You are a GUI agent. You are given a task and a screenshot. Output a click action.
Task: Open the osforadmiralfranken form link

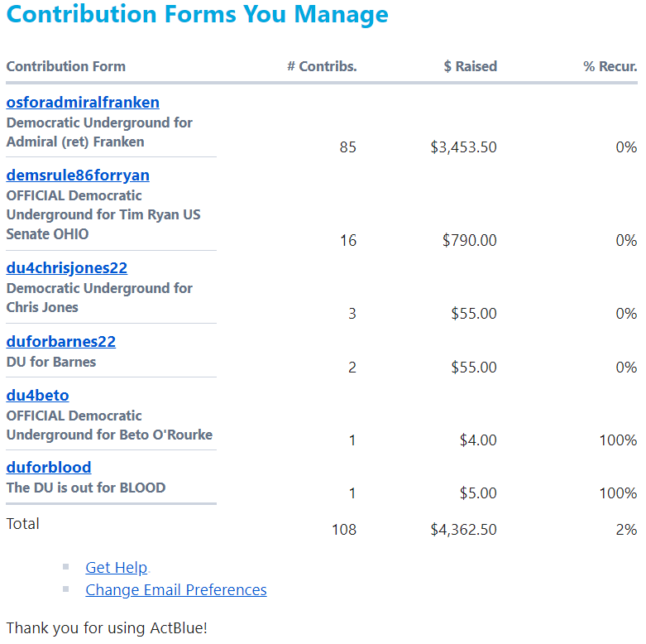pos(83,103)
